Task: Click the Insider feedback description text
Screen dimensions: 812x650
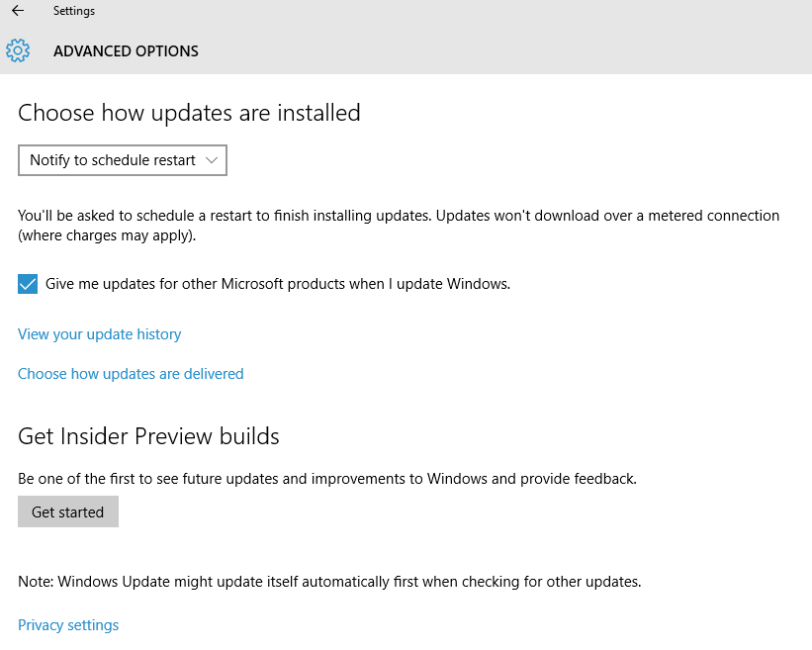Action: (327, 479)
